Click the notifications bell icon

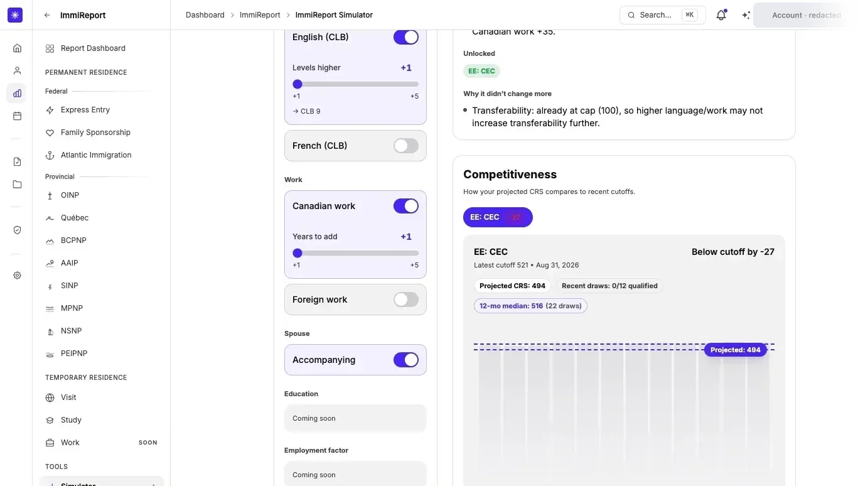(x=721, y=15)
